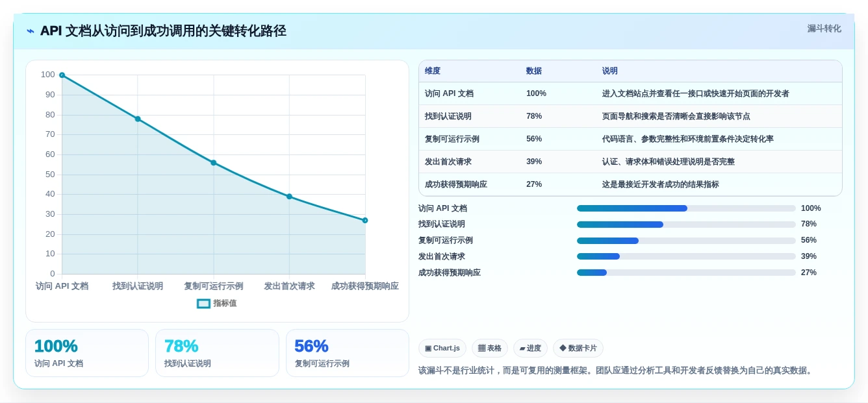Click the 维度 table column header
The image size is (868, 403).
pos(433,71)
